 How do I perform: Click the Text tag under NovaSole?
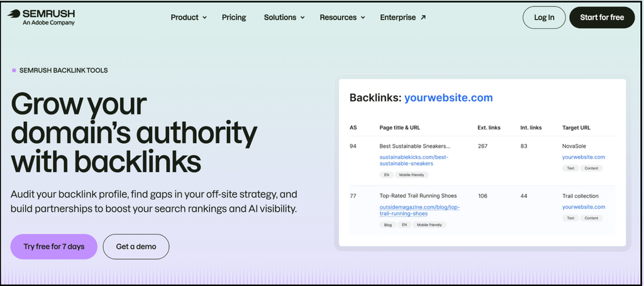click(x=570, y=168)
